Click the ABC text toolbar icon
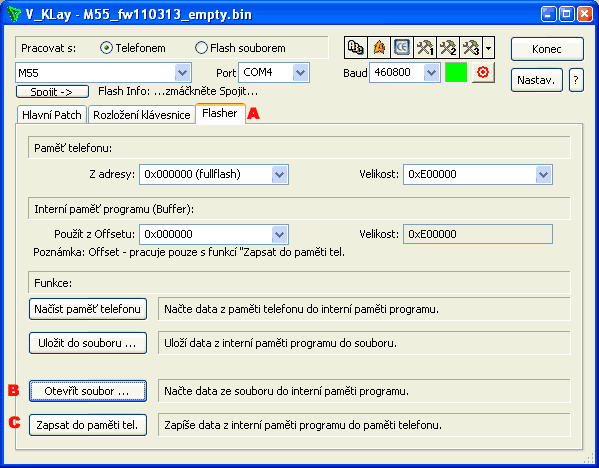Screen dimensions: 599x468 click(x=356, y=48)
